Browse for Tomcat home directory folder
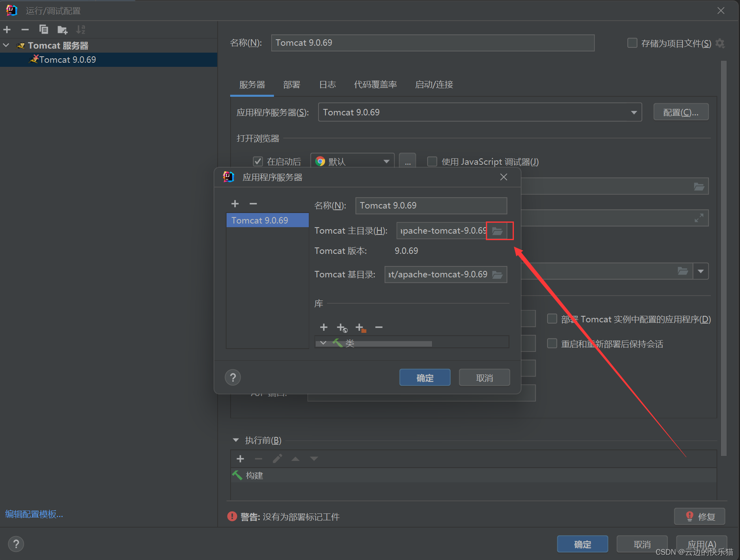 tap(497, 231)
